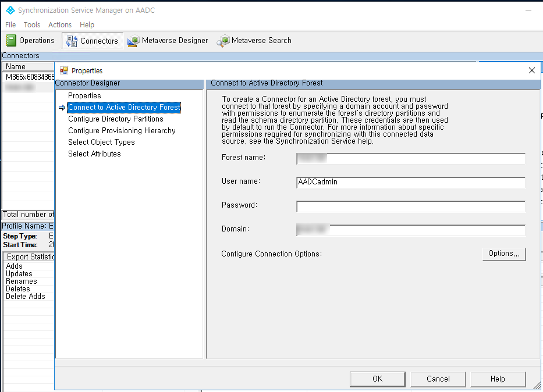Viewport: 543px width, 392px height.
Task: Select Metaverse Designer label
Action: tap(175, 41)
